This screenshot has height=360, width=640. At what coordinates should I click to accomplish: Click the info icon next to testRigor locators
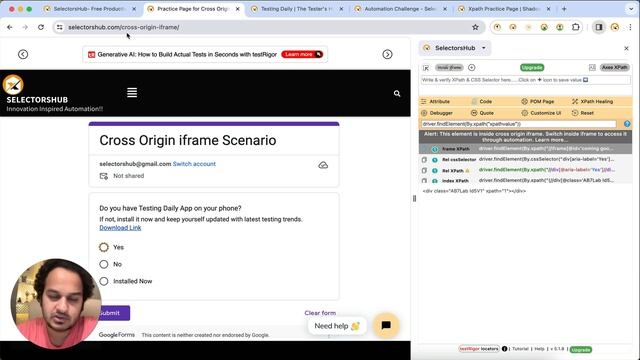pos(504,349)
